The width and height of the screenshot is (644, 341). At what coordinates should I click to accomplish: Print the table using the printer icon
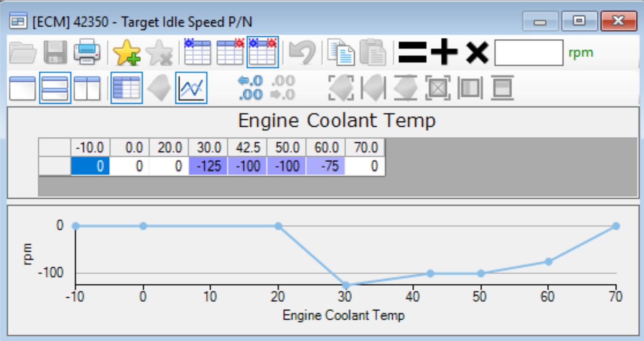tap(87, 53)
